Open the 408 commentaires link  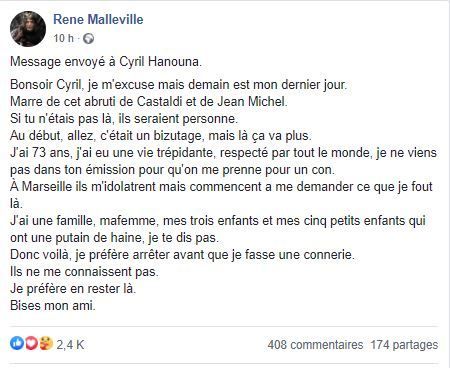(315, 345)
